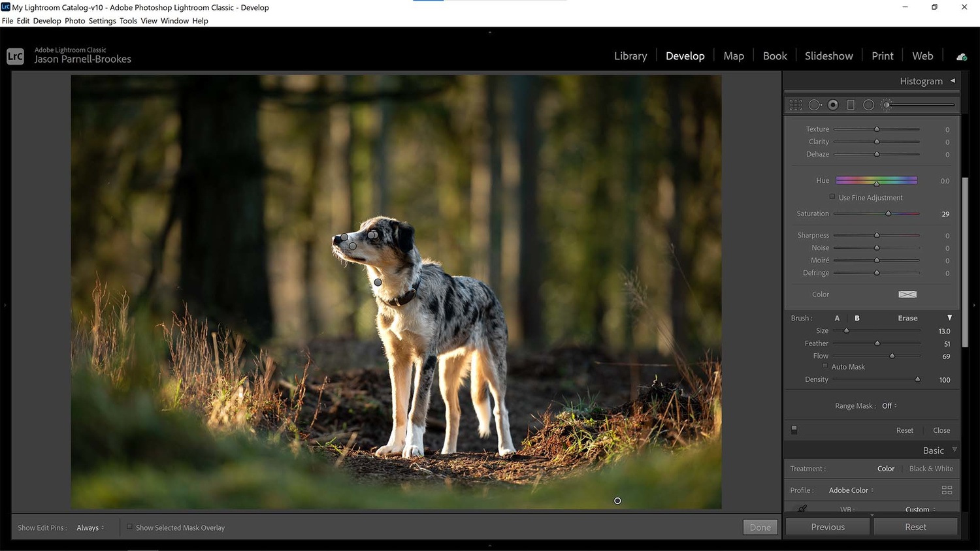
Task: Click the Done button
Action: [x=760, y=527]
